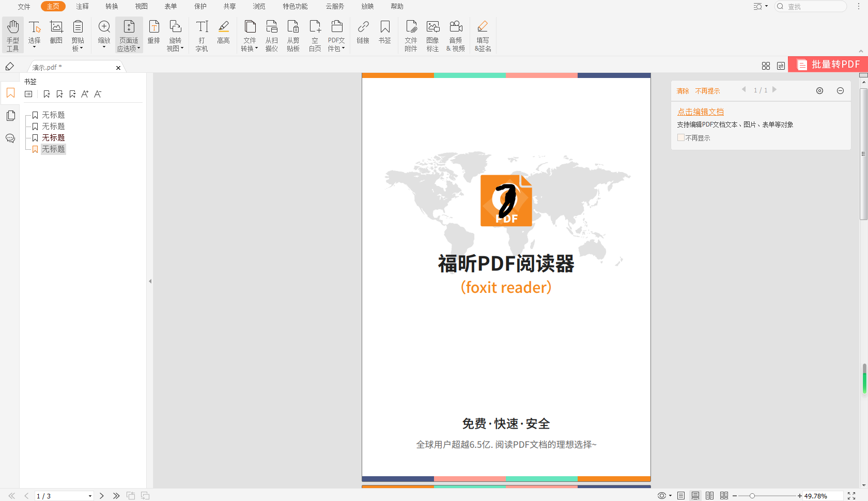Viewport: 868px width, 501px height.
Task: Open the 文件 menu
Action: pos(24,7)
